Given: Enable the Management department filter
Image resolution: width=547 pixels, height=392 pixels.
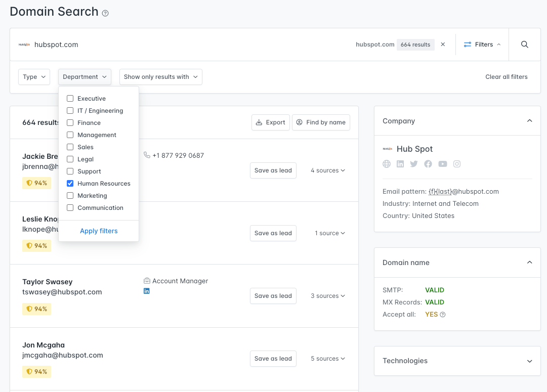Looking at the screenshot, I should tap(70, 135).
